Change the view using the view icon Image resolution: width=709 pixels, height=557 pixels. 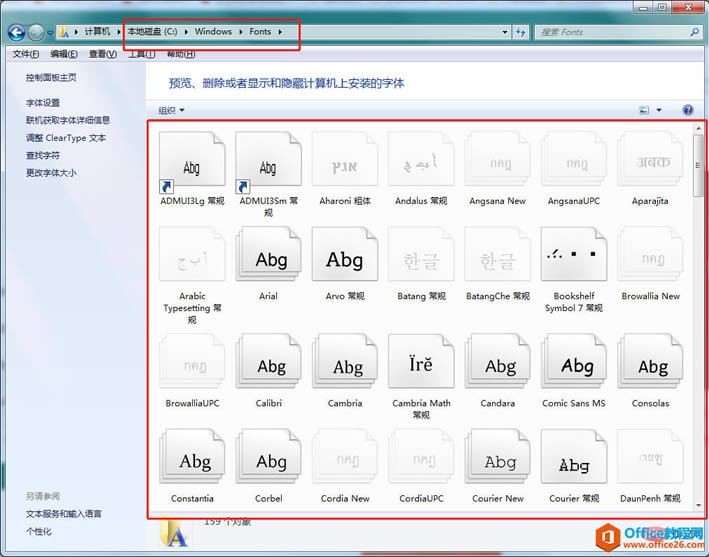click(644, 110)
